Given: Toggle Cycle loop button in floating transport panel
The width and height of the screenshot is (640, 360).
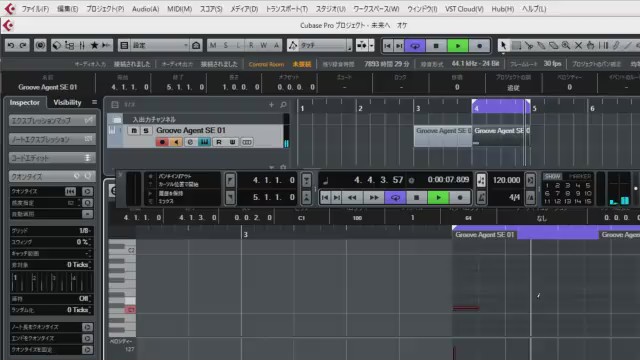Looking at the screenshot, I should coord(395,198).
